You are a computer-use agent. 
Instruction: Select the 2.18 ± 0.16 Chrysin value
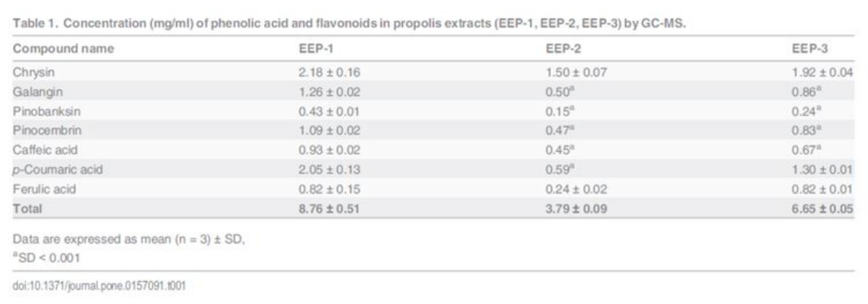[329, 72]
